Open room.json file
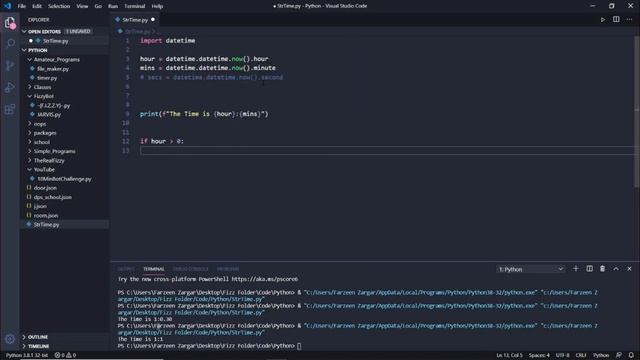The width and height of the screenshot is (640, 360). (x=46, y=216)
